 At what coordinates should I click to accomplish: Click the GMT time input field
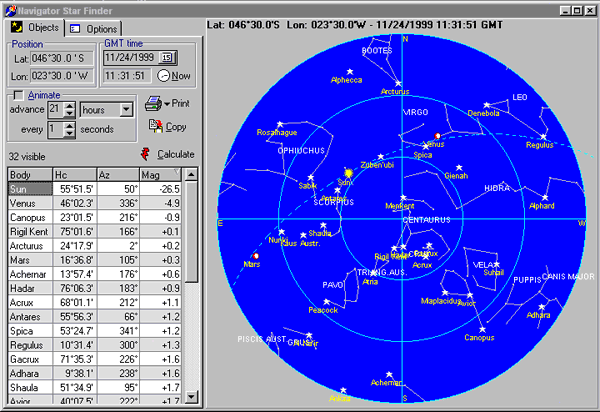point(125,75)
